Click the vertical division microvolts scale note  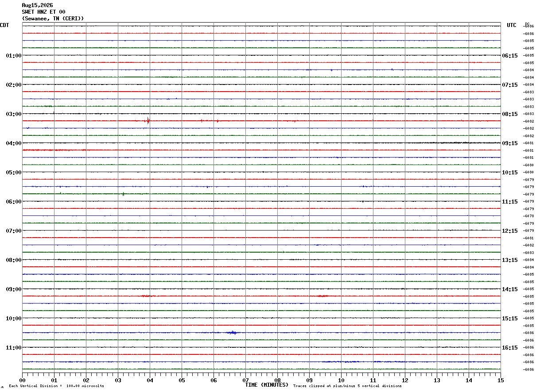56,386
